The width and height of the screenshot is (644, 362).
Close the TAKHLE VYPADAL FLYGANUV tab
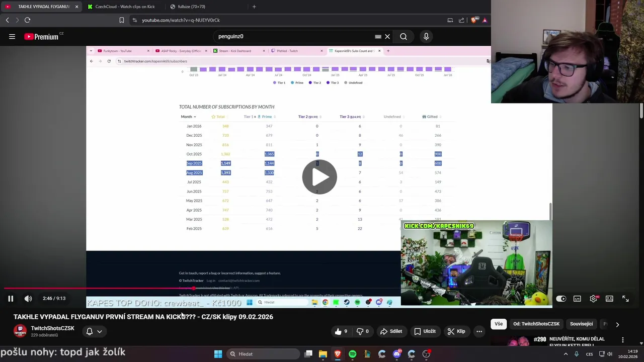(76, 7)
